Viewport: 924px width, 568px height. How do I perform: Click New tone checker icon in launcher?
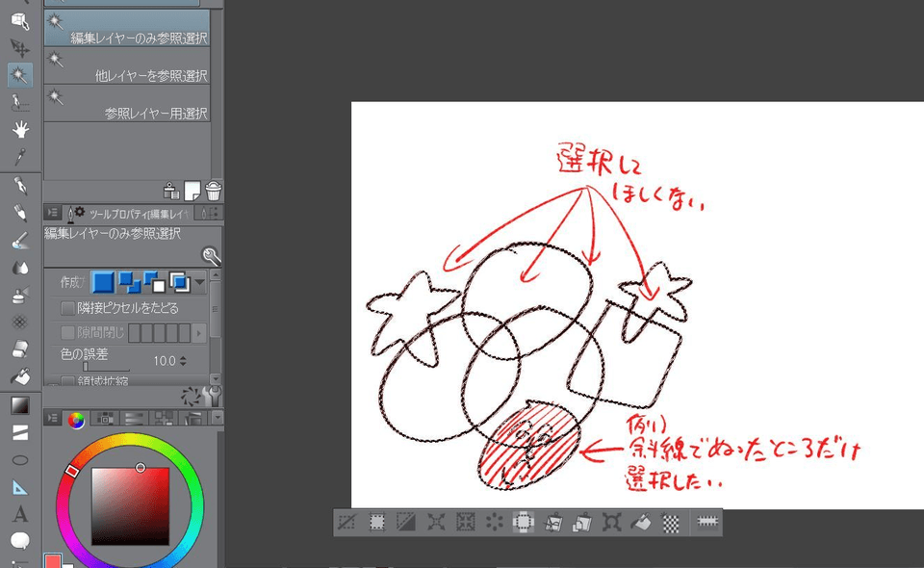671,522
